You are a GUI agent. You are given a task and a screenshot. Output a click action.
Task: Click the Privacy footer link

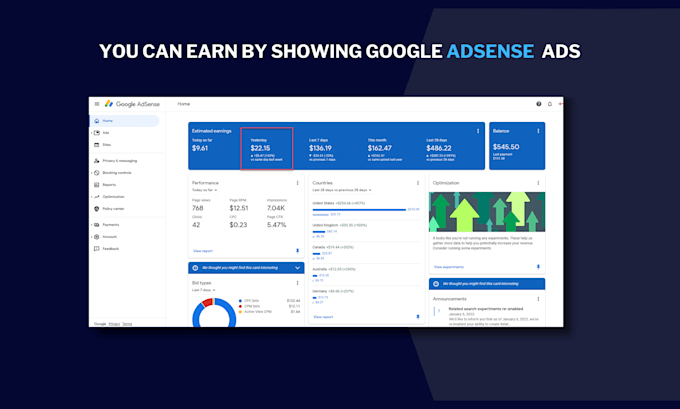pos(114,324)
